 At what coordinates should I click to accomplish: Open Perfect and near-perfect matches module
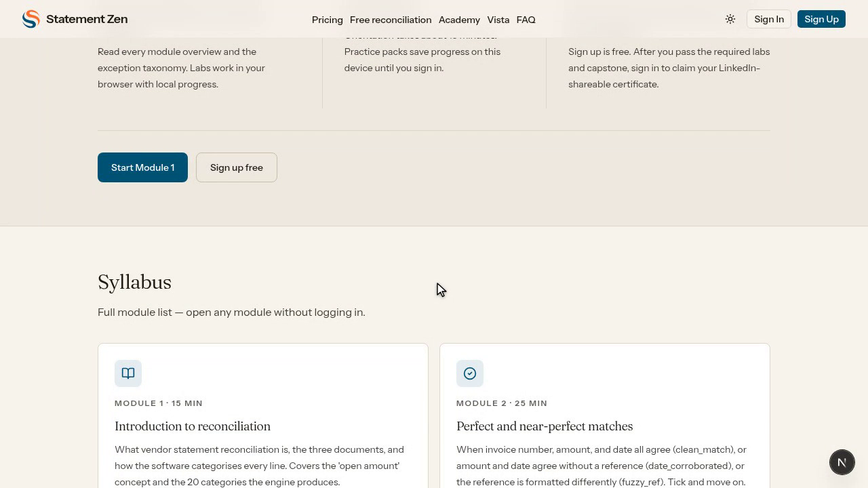545,426
